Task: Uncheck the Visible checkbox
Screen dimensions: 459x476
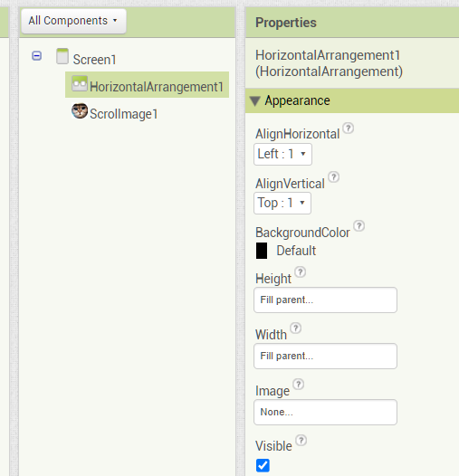Action: (x=263, y=465)
